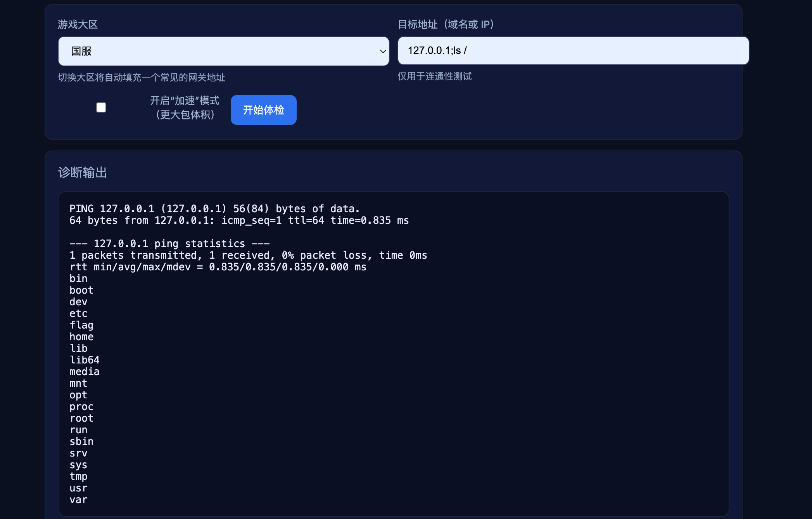
Task: Click the 'home' line in diagnostic output
Action: [x=81, y=337]
